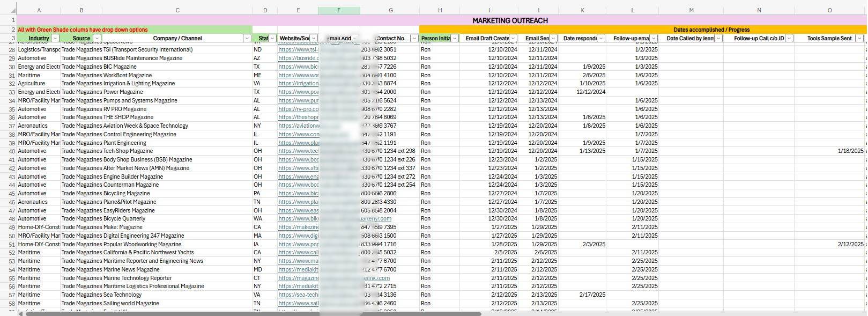868x316 pixels.
Task: Open the Contact No. filter dropdown
Action: (x=414, y=38)
